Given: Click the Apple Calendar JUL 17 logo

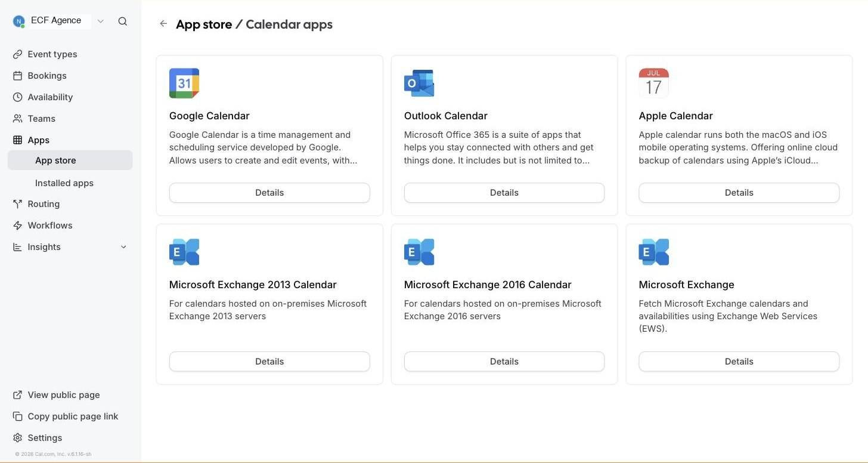Looking at the screenshot, I should coord(653,83).
